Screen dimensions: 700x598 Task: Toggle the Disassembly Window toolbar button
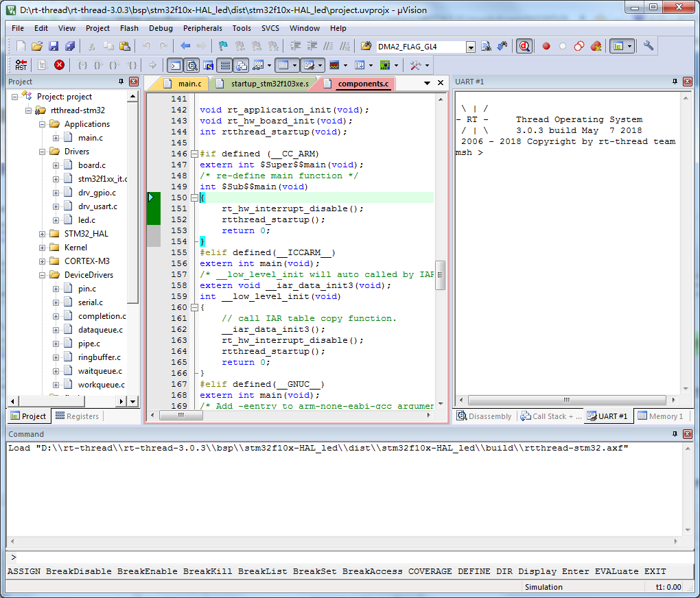[191, 66]
